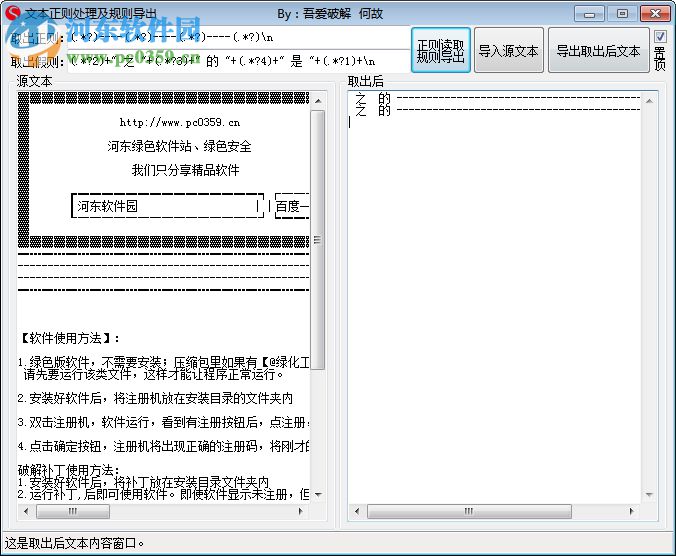Image resolution: width=676 pixels, height=556 pixels.
Task: Click 取出后 pane scroll left arrow
Action: coord(357,512)
